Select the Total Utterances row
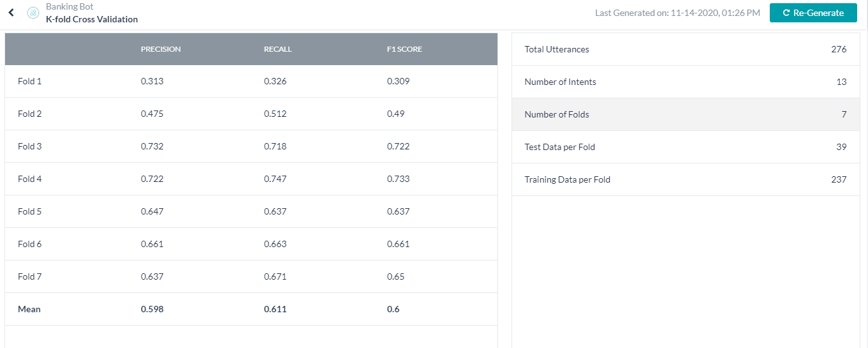868x348 pixels. [685, 49]
